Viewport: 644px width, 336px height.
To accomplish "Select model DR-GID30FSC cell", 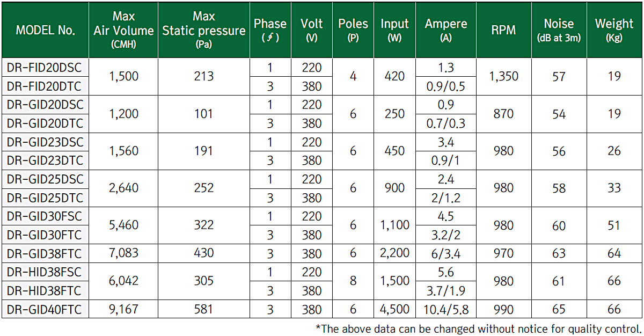I will 46,216.
